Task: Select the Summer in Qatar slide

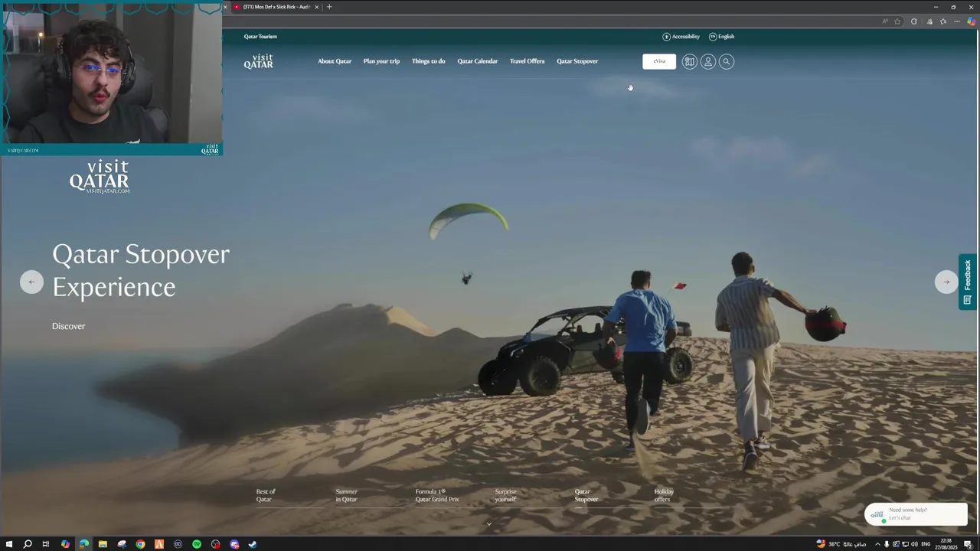Action: click(x=346, y=495)
